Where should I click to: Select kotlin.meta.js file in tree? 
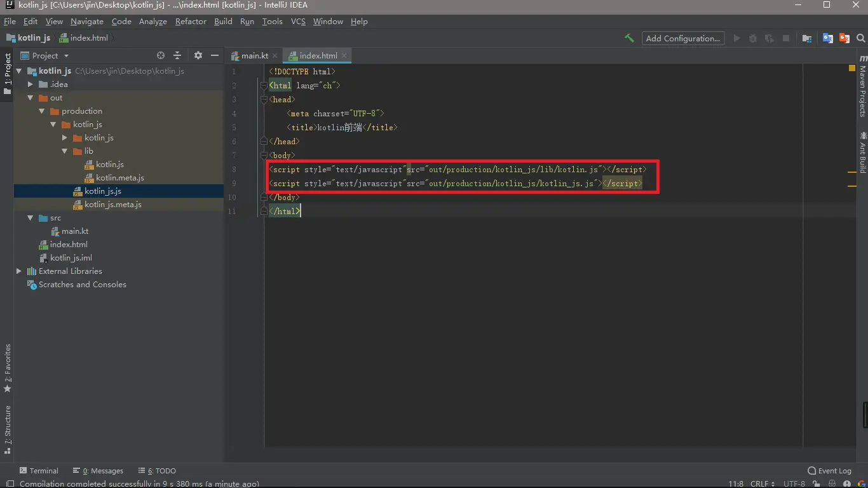(119, 178)
